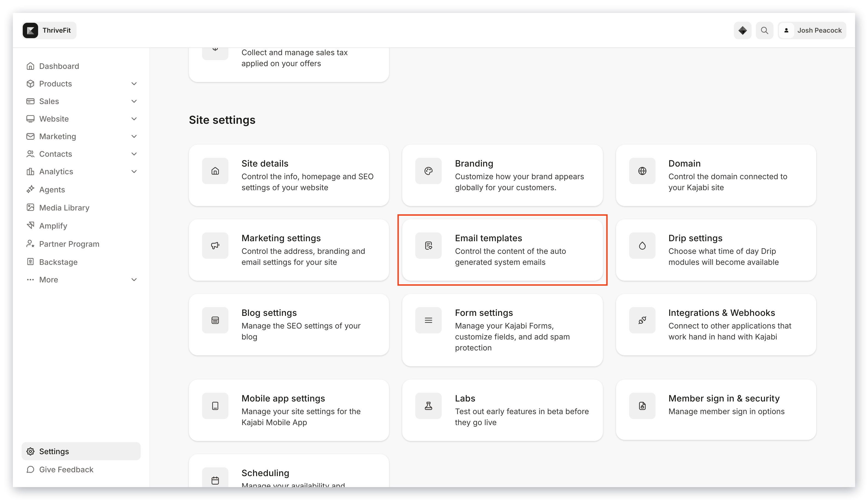Open the sales tax card description

294,58
